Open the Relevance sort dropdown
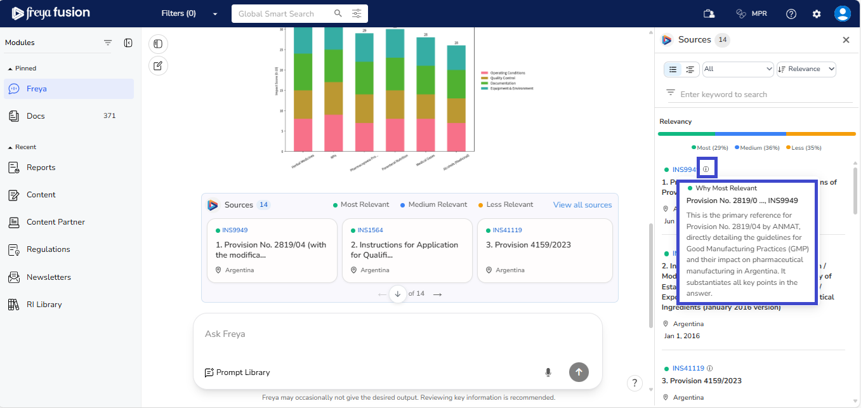This screenshot has height=408, width=868. (806, 69)
